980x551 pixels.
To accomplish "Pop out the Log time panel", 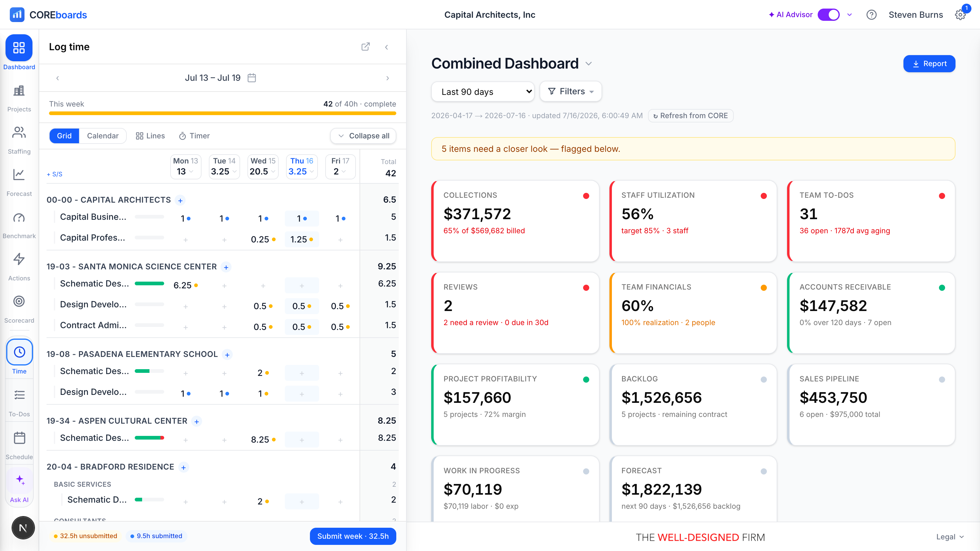I will pyautogui.click(x=366, y=47).
